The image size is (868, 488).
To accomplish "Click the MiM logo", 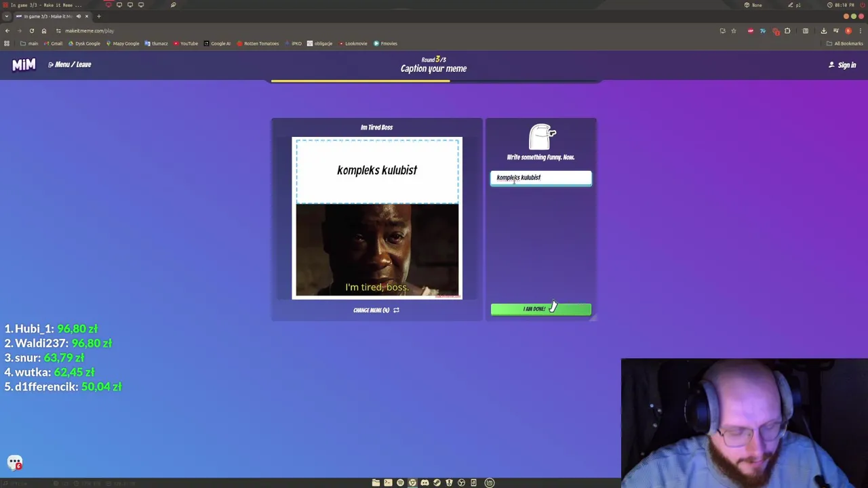I will (x=24, y=64).
